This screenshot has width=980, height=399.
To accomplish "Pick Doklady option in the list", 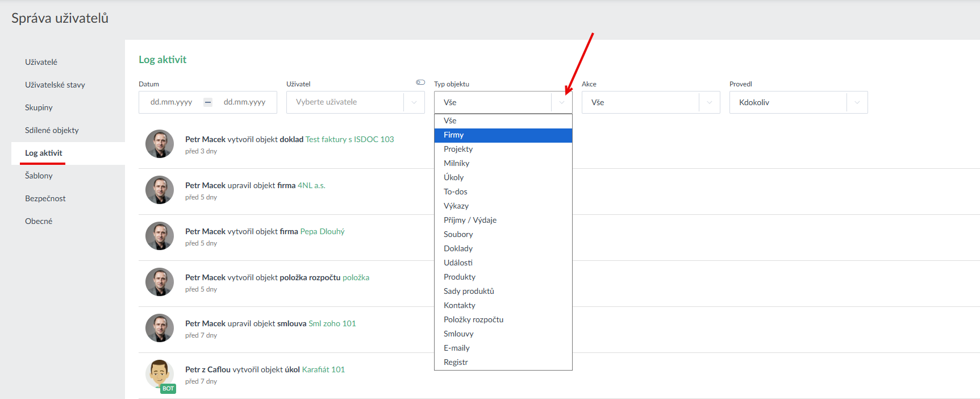I will [x=458, y=248].
